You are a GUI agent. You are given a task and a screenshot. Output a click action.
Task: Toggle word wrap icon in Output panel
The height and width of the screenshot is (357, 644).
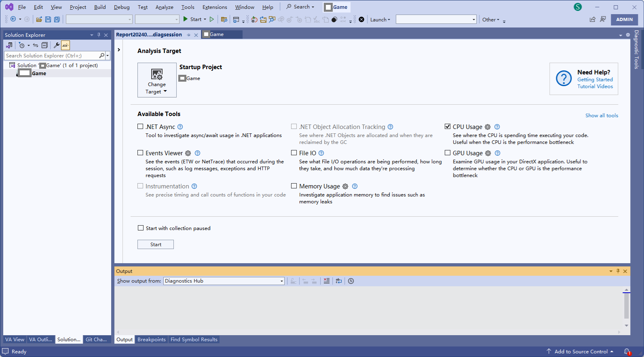[x=339, y=281]
